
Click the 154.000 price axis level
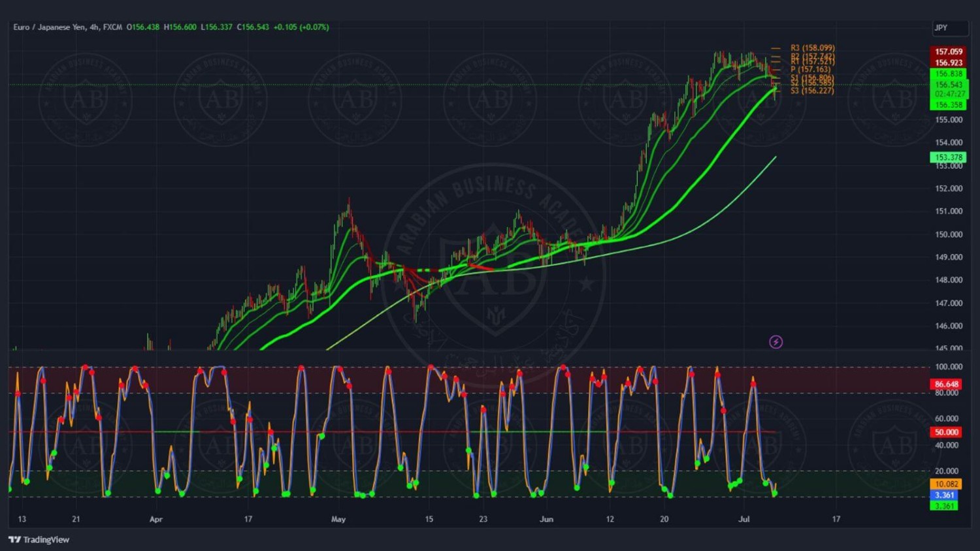(x=949, y=142)
